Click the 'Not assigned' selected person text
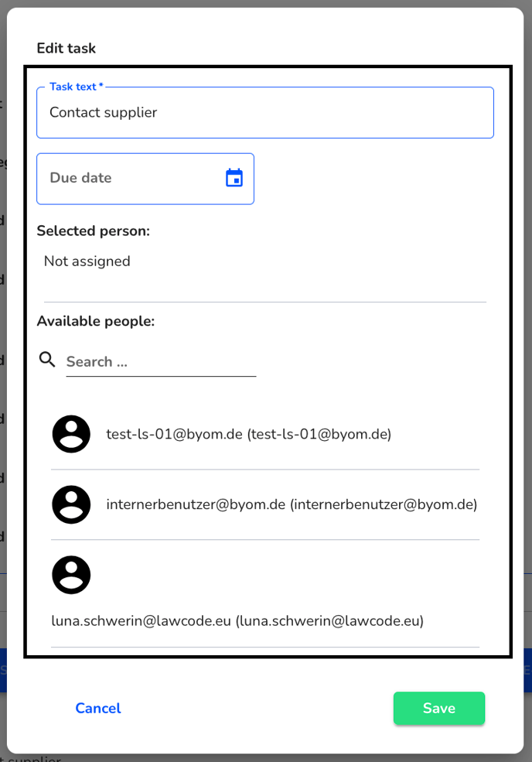 point(87,261)
